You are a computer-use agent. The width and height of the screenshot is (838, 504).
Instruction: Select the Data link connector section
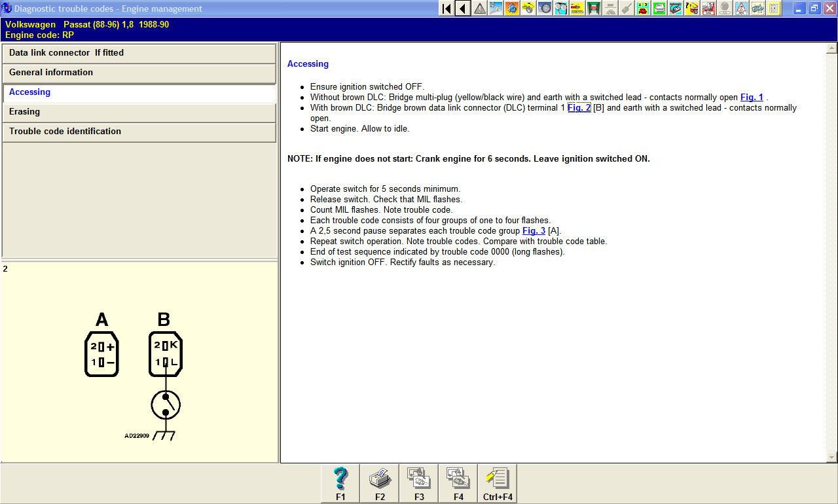click(139, 53)
